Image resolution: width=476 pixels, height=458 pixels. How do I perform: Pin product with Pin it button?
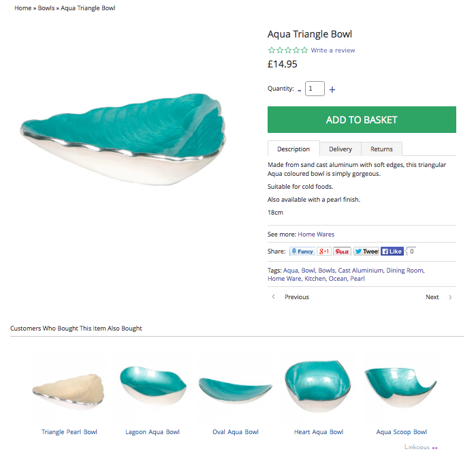pyautogui.click(x=342, y=251)
